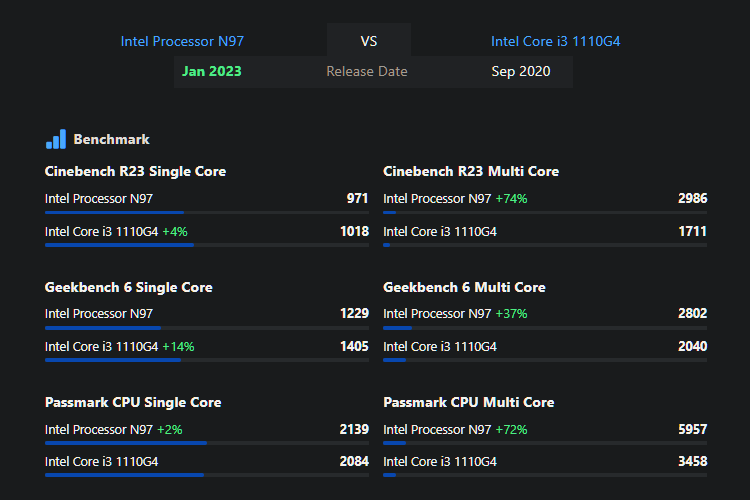Click the Release Date label
Viewport: 750px width, 500px height.
click(x=367, y=71)
